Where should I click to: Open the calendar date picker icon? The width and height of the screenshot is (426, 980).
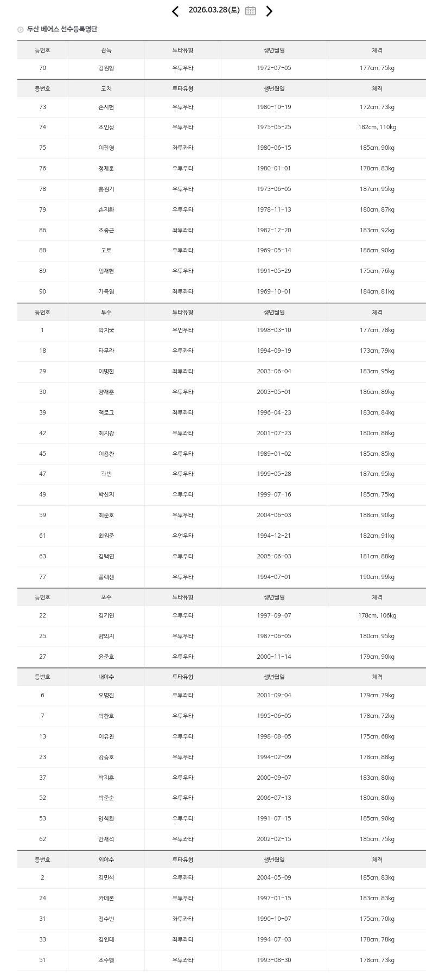tap(250, 11)
